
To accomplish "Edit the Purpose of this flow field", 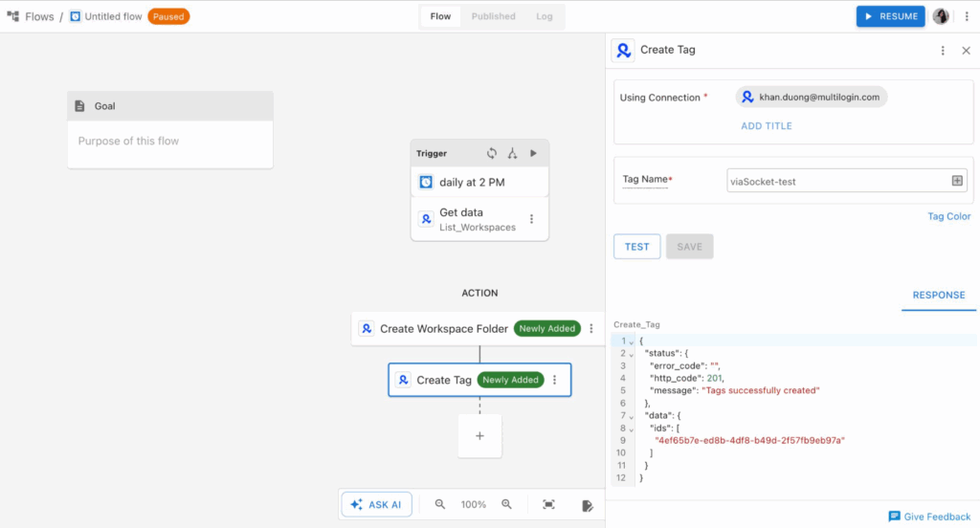I will coord(170,142).
